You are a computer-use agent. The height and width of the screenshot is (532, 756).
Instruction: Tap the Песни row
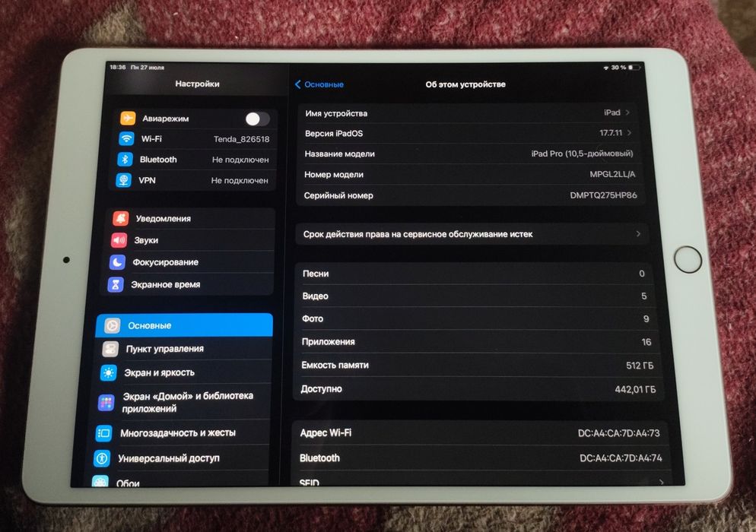(x=474, y=274)
